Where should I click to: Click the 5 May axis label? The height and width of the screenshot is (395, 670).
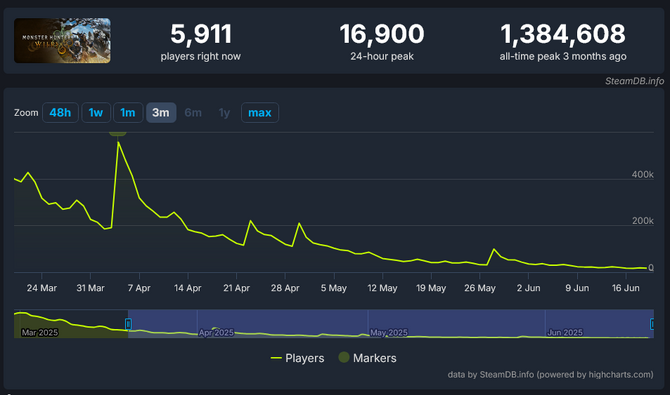click(x=334, y=288)
